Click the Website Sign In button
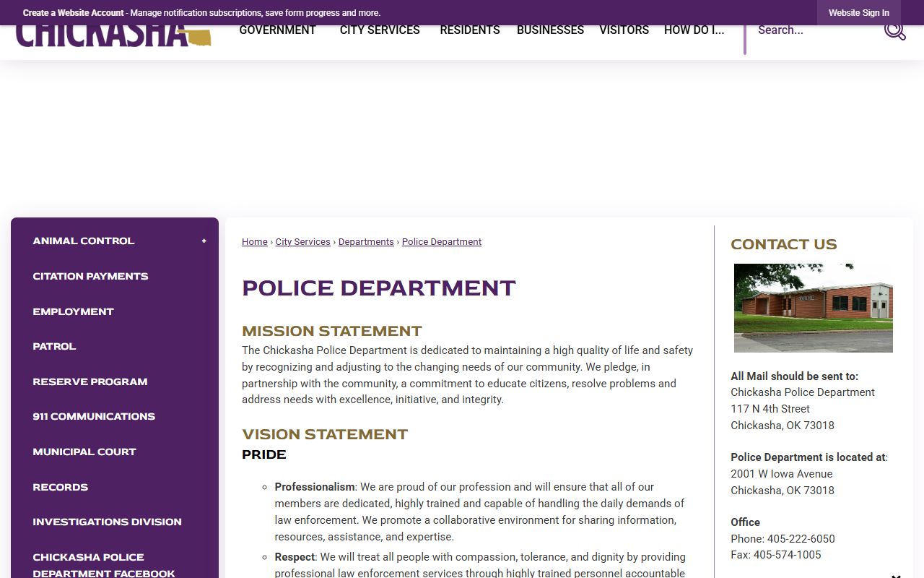 (x=859, y=13)
